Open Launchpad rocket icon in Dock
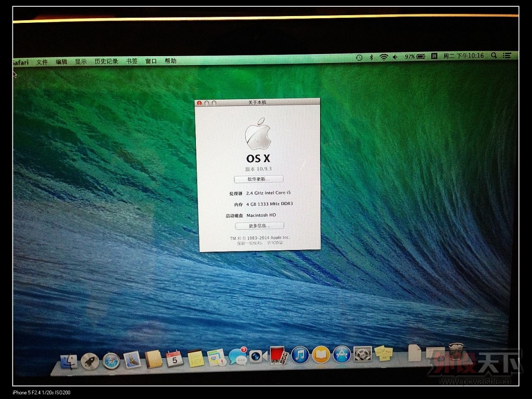This screenshot has width=532, height=399. pyautogui.click(x=90, y=362)
